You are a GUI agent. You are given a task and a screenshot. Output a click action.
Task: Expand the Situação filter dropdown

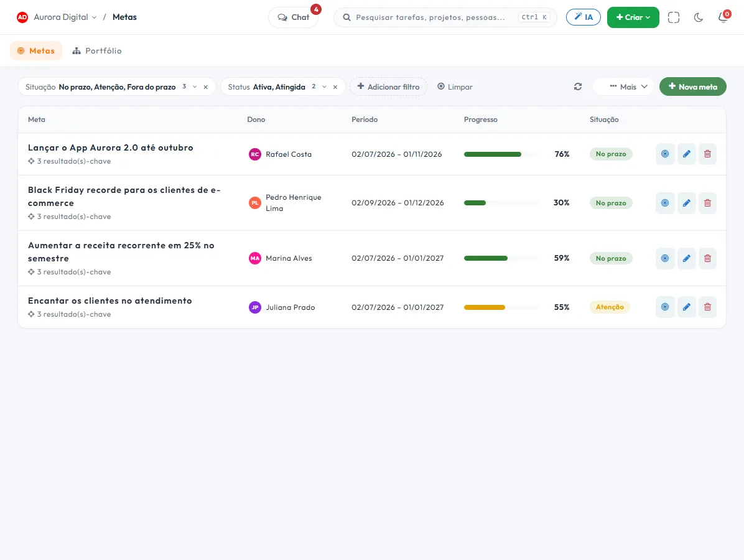pos(195,87)
